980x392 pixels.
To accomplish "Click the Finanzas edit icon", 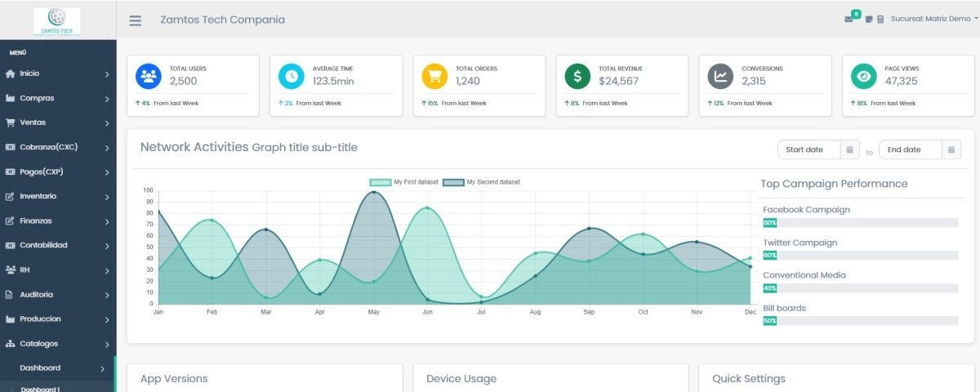I will pos(11,220).
